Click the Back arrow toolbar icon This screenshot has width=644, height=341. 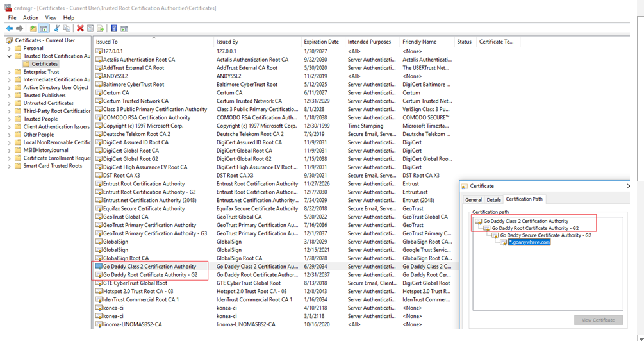pos(10,28)
